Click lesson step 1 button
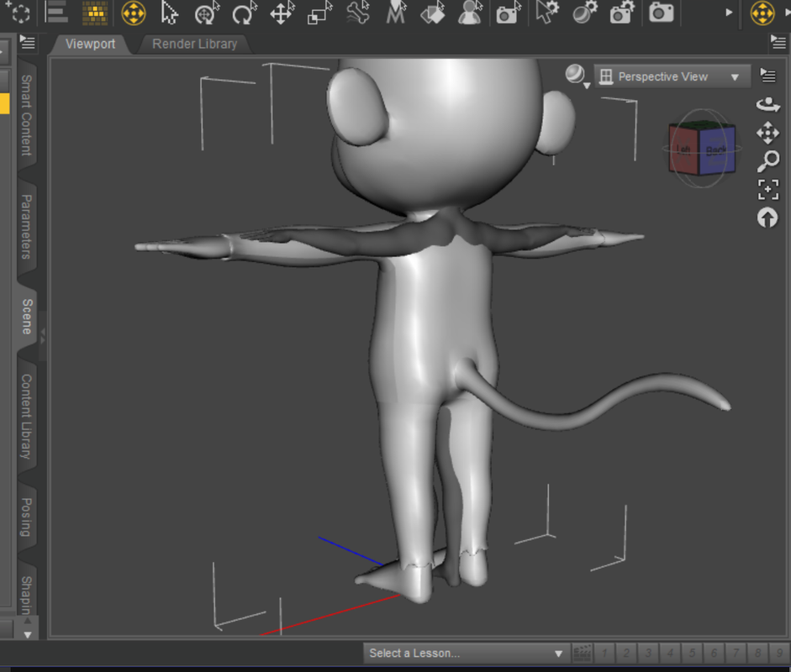 coord(604,654)
